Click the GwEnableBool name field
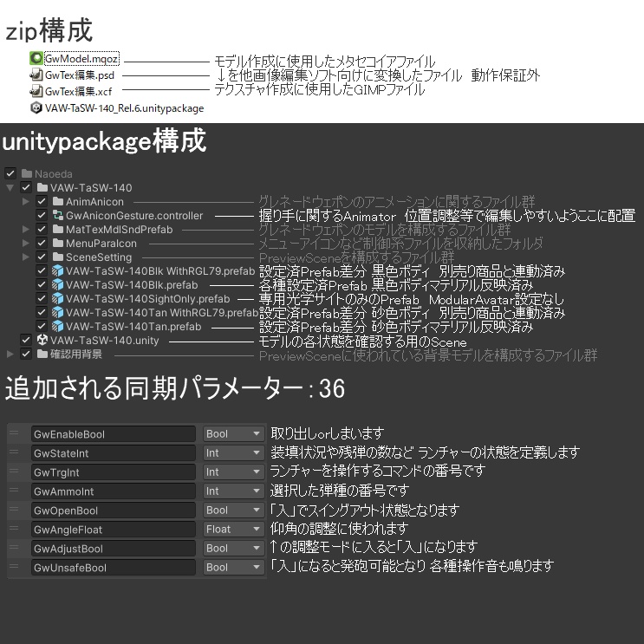Image resolution: width=644 pixels, height=644 pixels. coord(114,434)
